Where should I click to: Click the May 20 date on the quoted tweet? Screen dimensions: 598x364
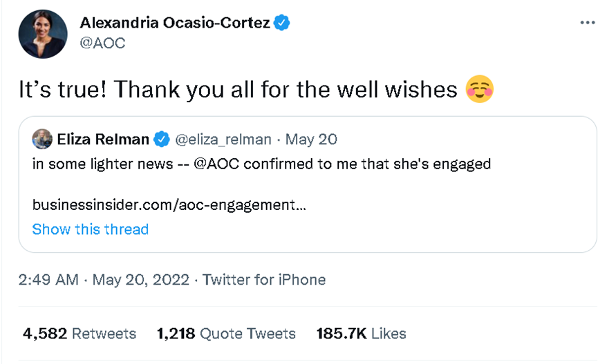[x=311, y=140]
